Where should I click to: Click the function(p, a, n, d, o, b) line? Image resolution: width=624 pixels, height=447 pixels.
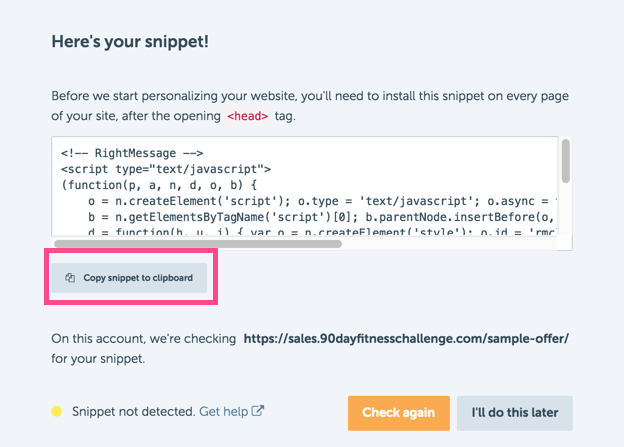pos(159,185)
